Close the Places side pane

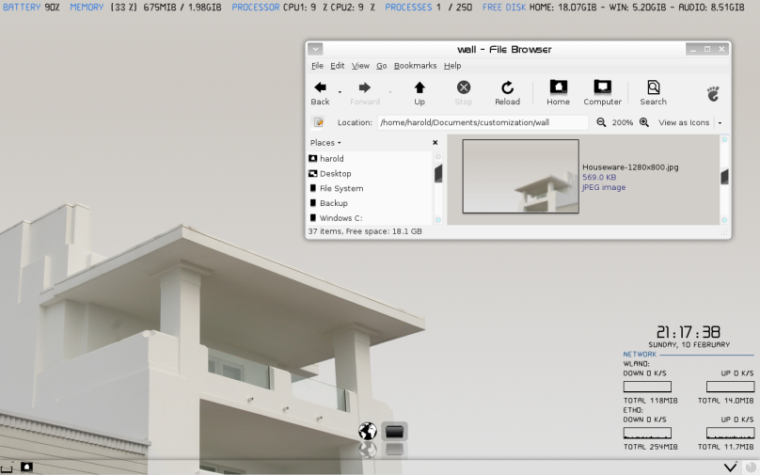(x=435, y=142)
